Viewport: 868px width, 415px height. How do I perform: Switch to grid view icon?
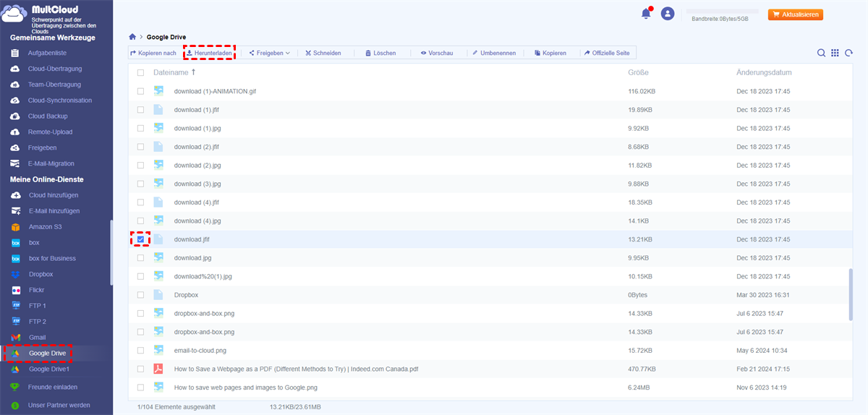(835, 53)
